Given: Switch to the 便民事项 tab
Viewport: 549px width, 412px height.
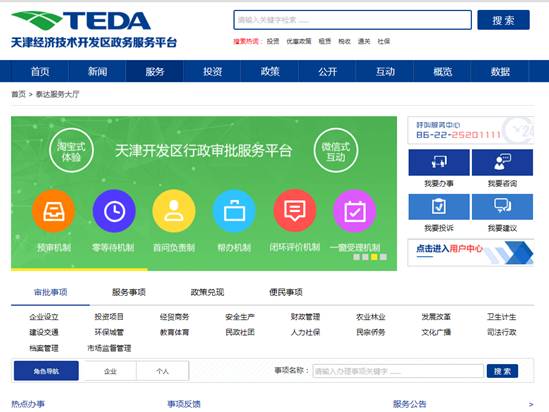Looking at the screenshot, I should click(286, 292).
